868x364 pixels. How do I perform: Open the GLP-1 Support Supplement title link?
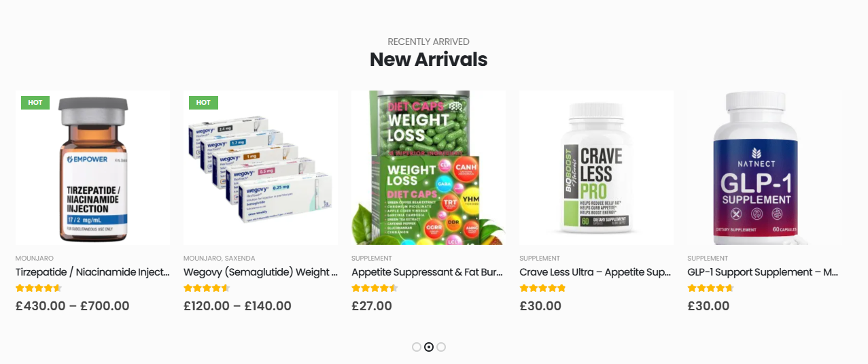point(764,272)
